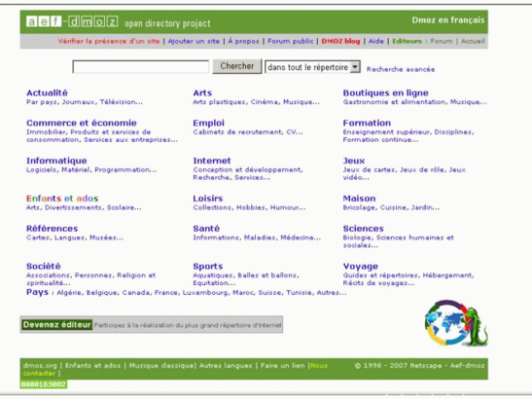Open the À propos page
This screenshot has width=532, height=399.
pos(243,41)
